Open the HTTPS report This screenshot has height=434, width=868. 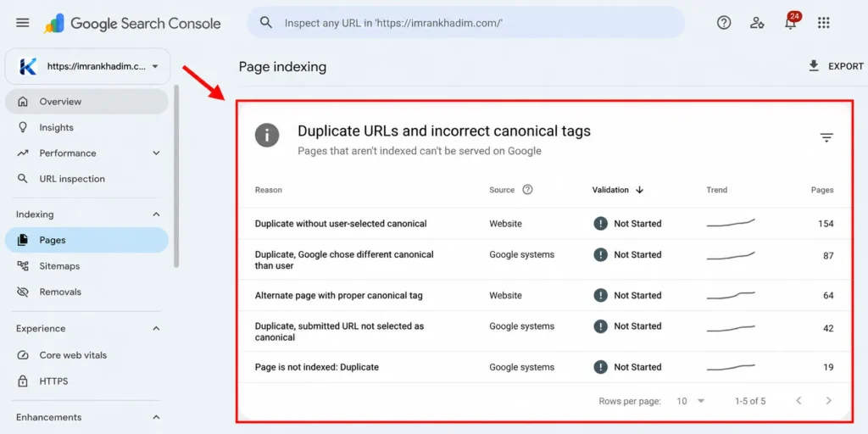coord(86,381)
